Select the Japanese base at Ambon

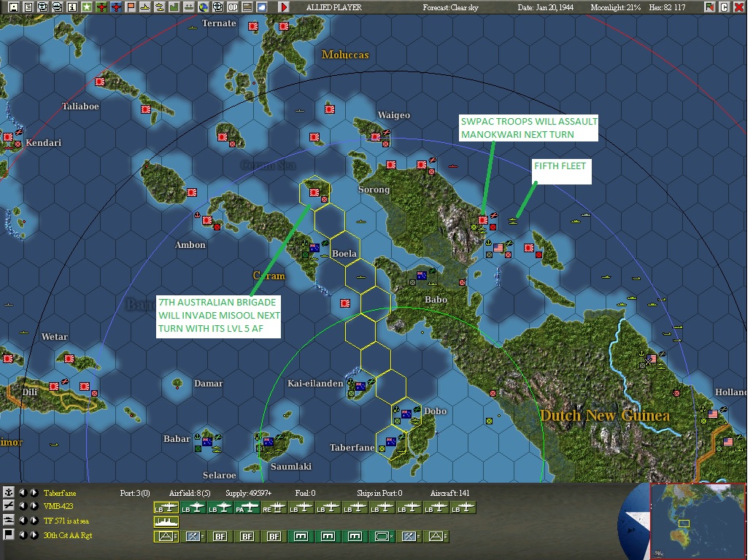(x=207, y=220)
